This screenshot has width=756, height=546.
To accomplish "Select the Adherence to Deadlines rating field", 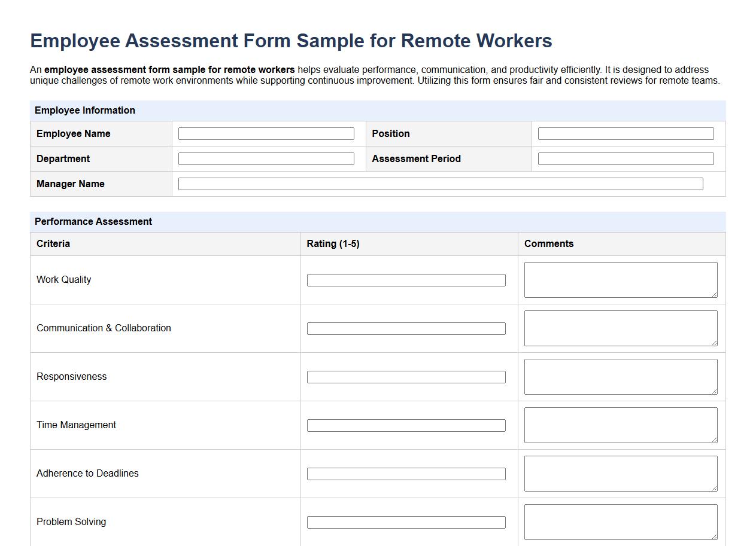I will (406, 474).
